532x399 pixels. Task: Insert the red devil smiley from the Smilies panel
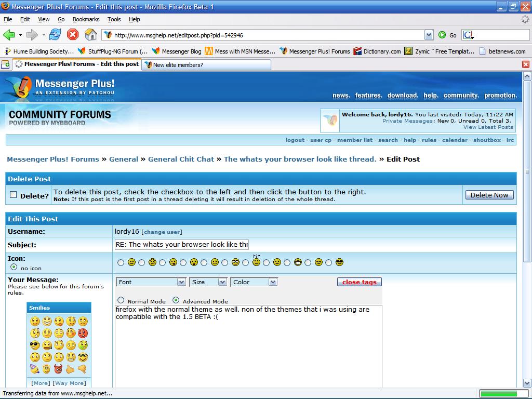(x=58, y=369)
